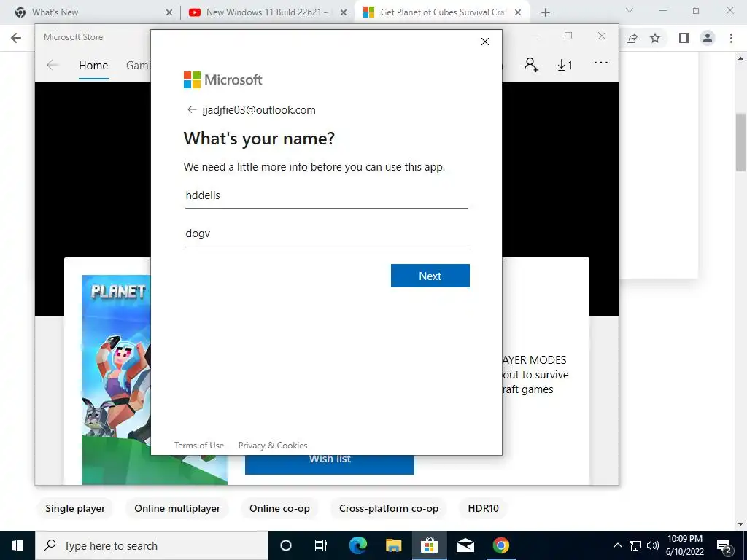Open the Microsoft Store account sign-in icon

(531, 65)
